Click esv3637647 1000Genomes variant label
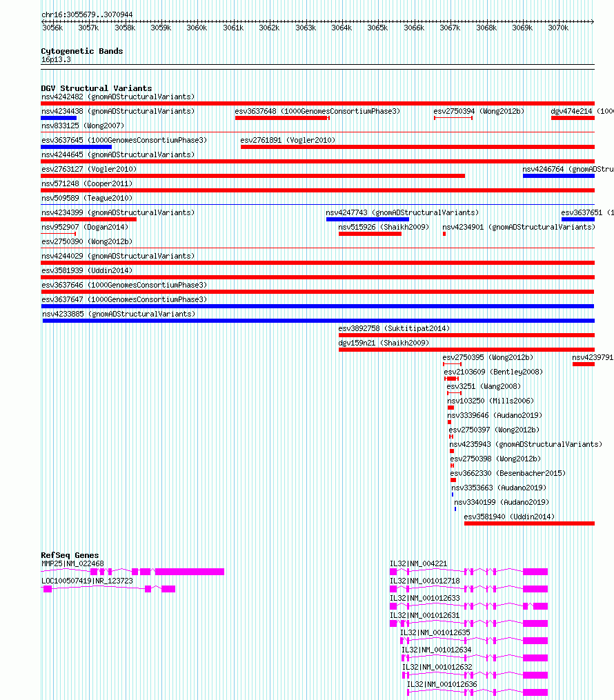The image size is (614, 700). coord(124,299)
